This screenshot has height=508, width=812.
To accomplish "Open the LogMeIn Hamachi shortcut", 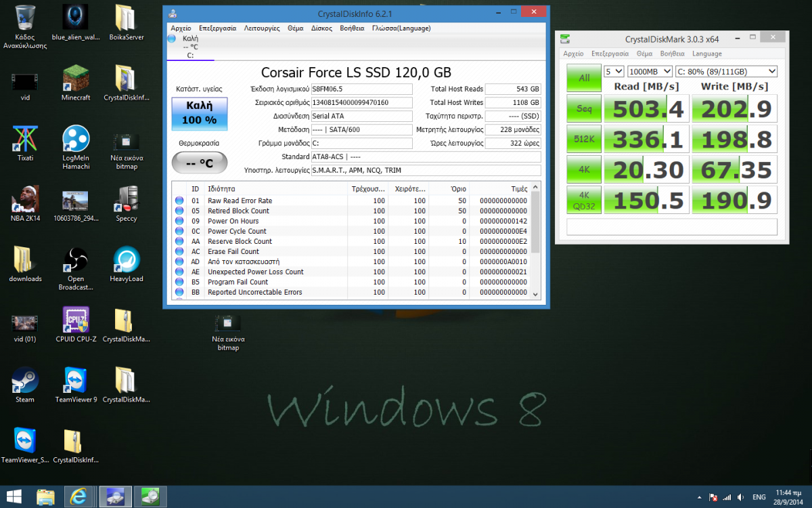I will click(x=75, y=147).
